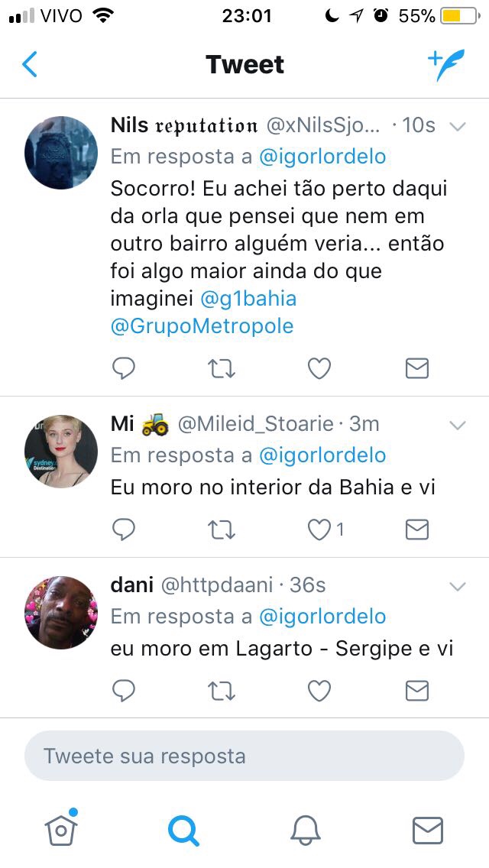Open the Notifications bell tab
489x868 pixels.
[306, 831]
